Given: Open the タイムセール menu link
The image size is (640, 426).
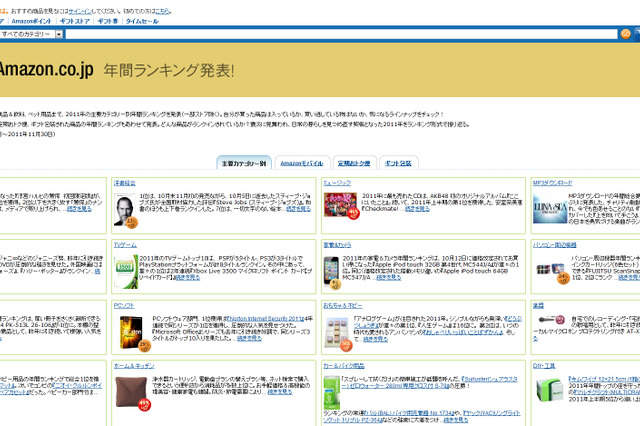Looking at the screenshot, I should (142, 21).
